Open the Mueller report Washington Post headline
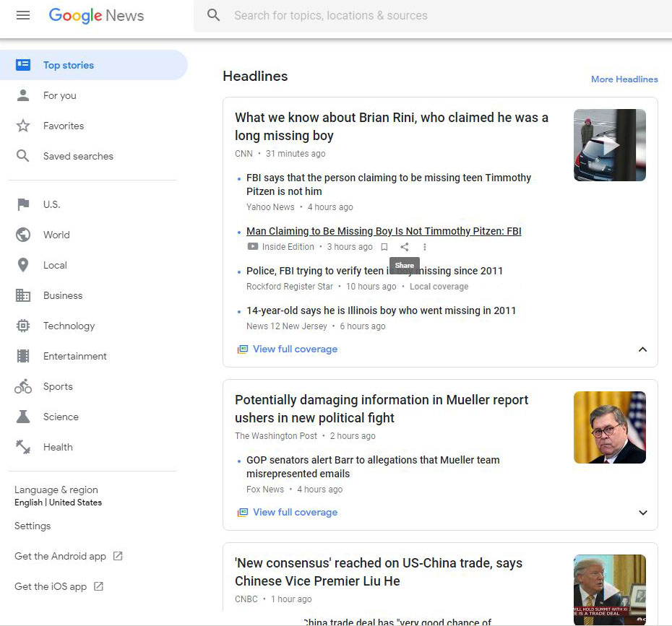This screenshot has height=626, width=672. (382, 409)
